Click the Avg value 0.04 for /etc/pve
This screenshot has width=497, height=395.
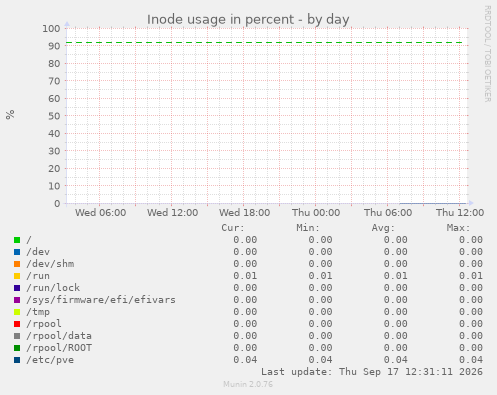[x=395, y=360]
